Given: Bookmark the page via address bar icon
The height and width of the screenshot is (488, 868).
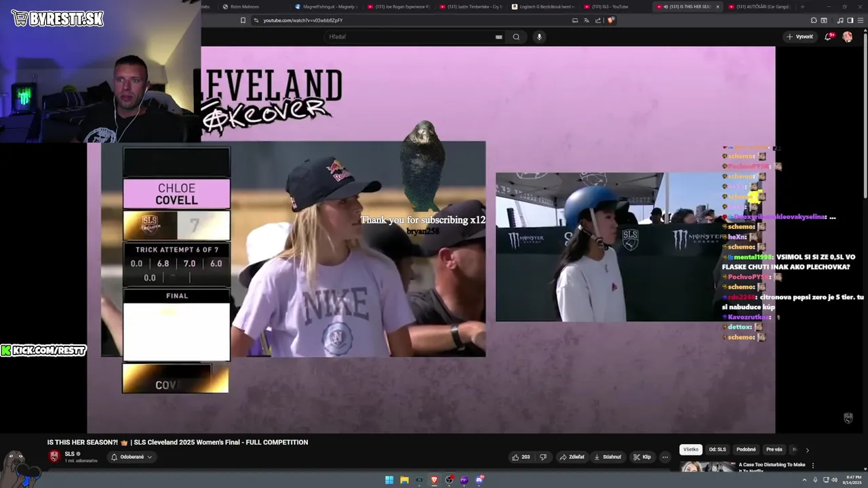Looking at the screenshot, I should [243, 20].
